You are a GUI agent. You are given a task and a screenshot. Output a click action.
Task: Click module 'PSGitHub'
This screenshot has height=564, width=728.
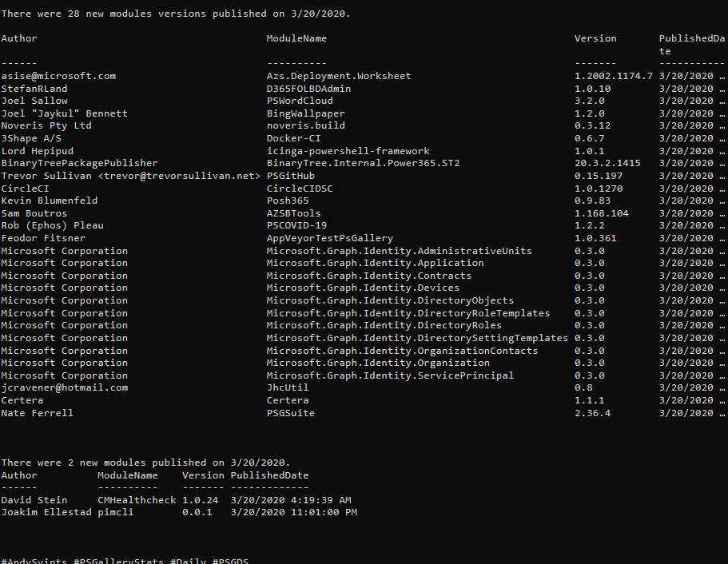[291, 176]
